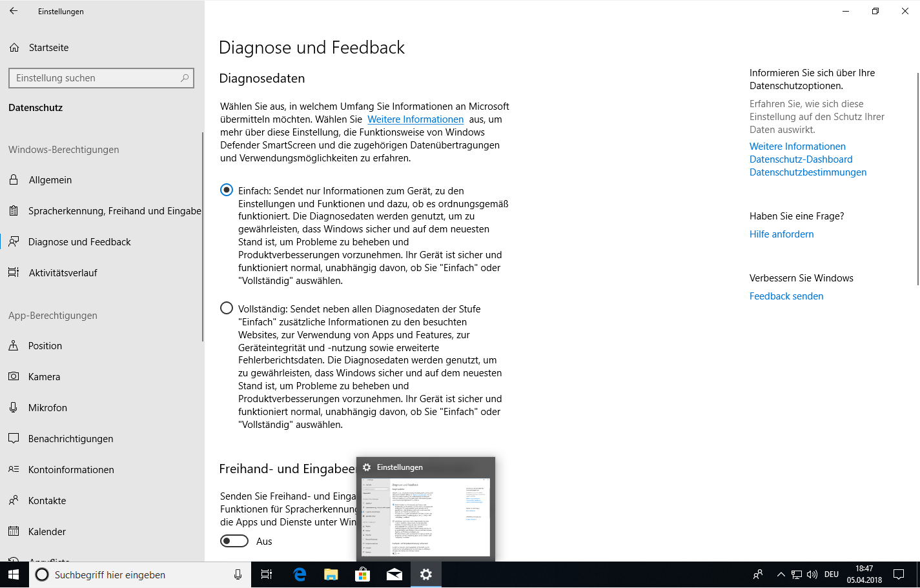The height and width of the screenshot is (588, 920).
Task: Open Datenschutz-Dashboard link
Action: (x=801, y=159)
